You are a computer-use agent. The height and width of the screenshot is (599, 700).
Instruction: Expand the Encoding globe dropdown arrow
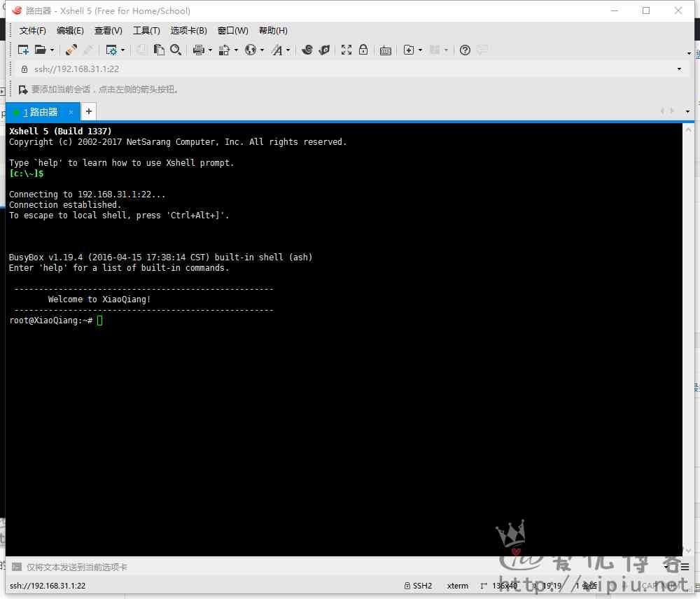[262, 50]
